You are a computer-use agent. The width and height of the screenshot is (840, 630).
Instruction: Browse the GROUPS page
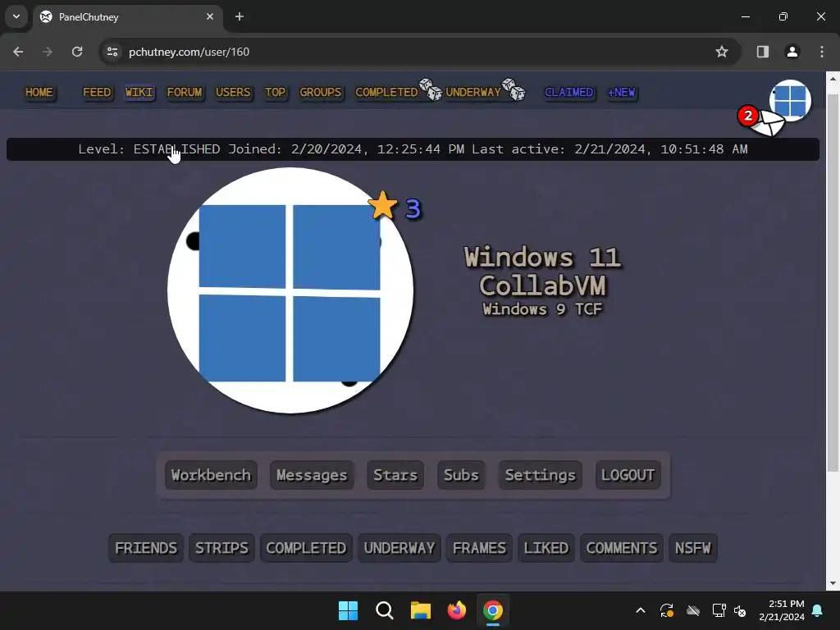tap(321, 92)
